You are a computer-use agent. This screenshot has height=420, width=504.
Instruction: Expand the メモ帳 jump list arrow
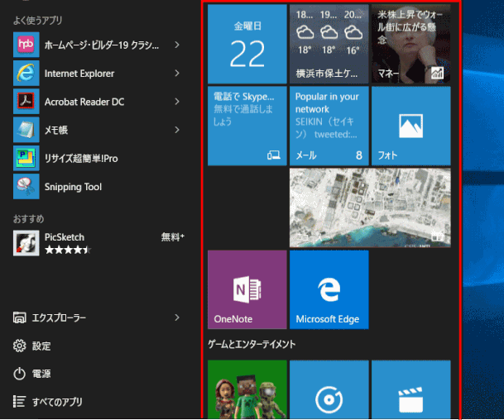(x=177, y=130)
